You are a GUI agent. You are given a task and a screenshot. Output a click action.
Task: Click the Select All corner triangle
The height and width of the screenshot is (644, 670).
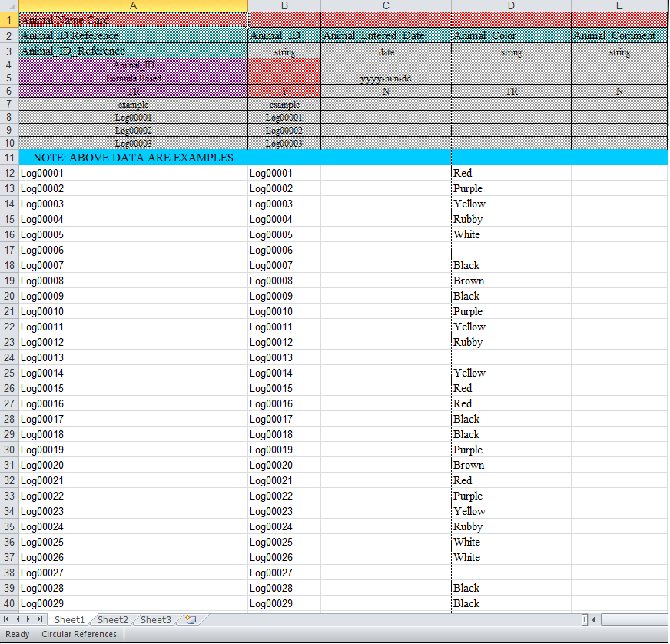(9, 6)
